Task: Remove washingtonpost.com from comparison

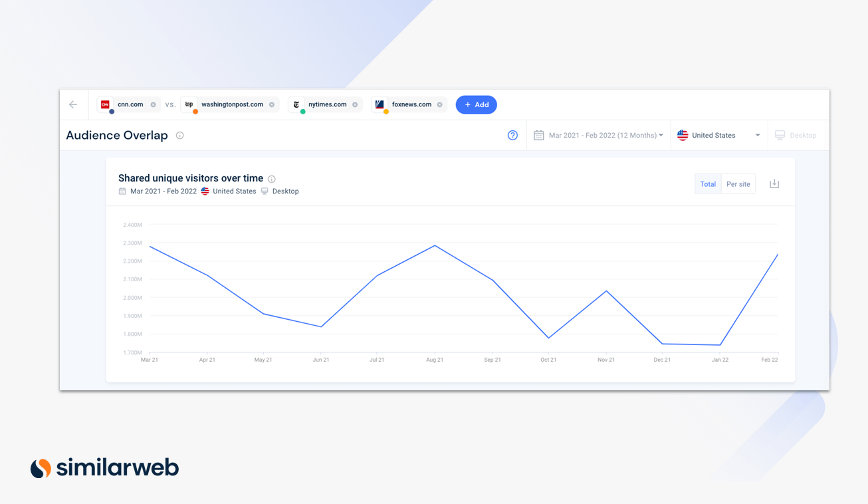Action: point(271,104)
